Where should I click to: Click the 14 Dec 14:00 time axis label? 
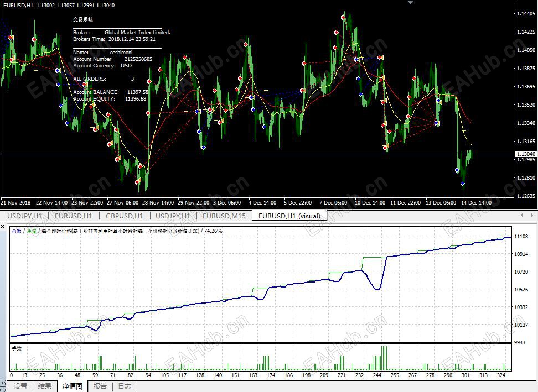pyautogui.click(x=476, y=202)
